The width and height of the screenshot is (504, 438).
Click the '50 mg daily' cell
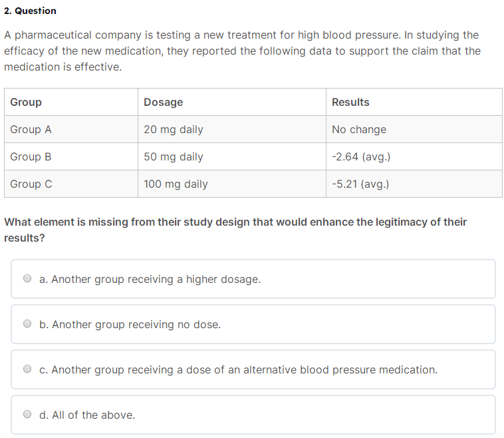pyautogui.click(x=232, y=156)
